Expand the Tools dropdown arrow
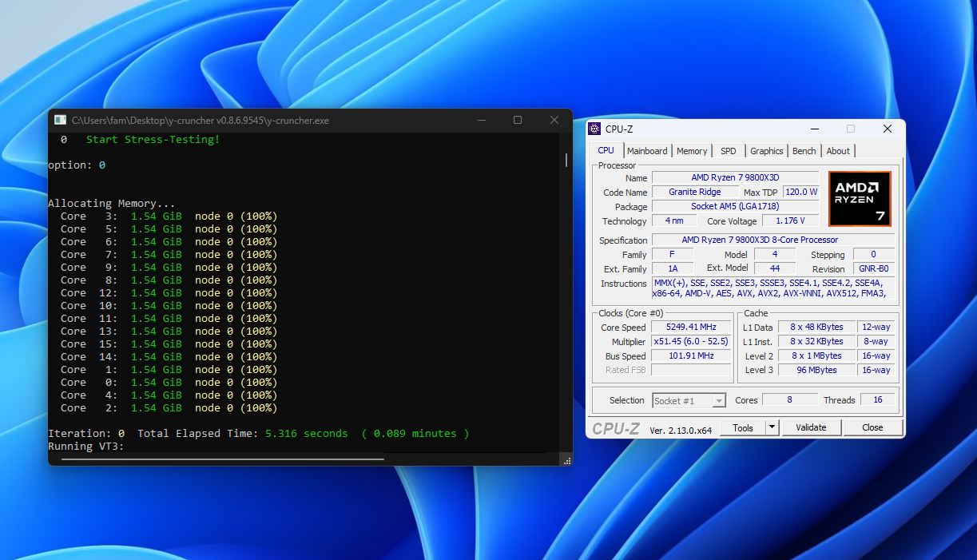Viewport: 977px width, 560px height. [772, 427]
